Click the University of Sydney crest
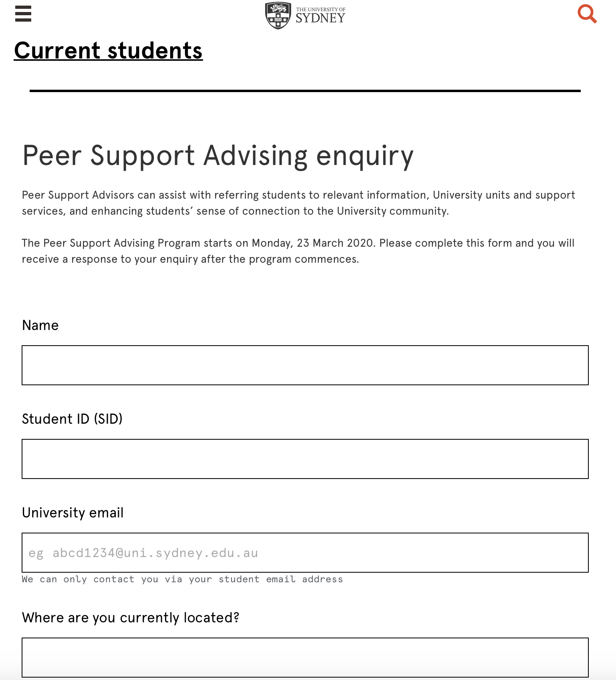 (278, 16)
